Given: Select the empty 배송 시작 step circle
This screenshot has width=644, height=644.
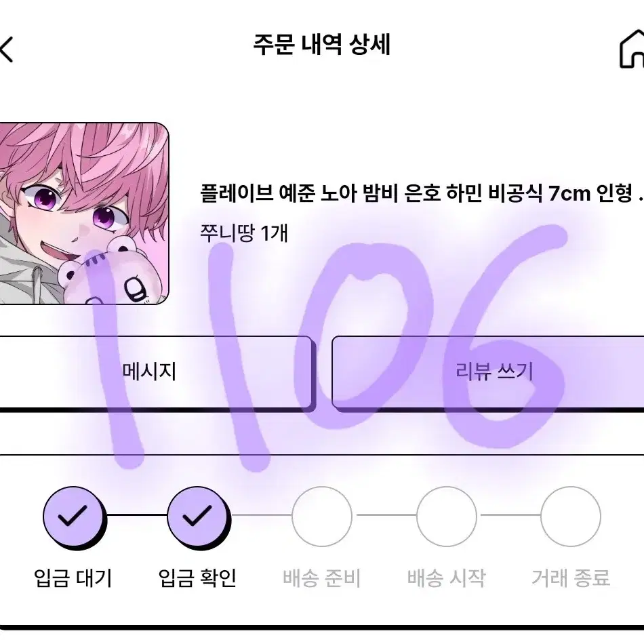Looking at the screenshot, I should [x=447, y=517].
